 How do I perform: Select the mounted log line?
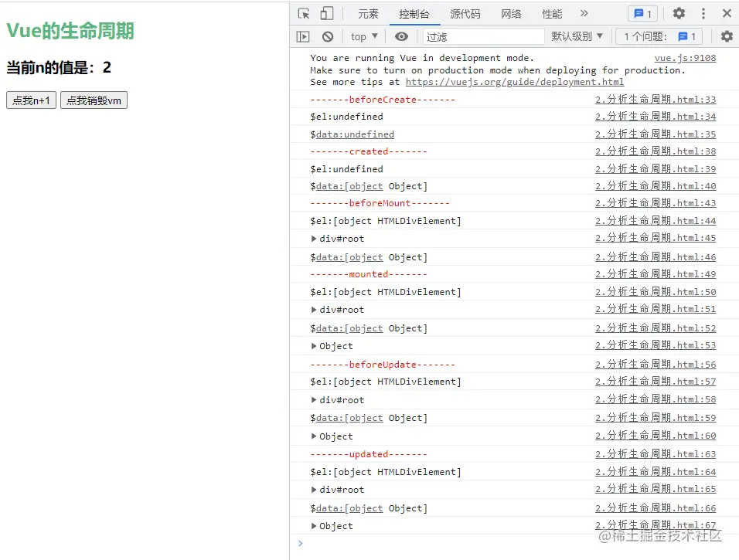[x=369, y=274]
